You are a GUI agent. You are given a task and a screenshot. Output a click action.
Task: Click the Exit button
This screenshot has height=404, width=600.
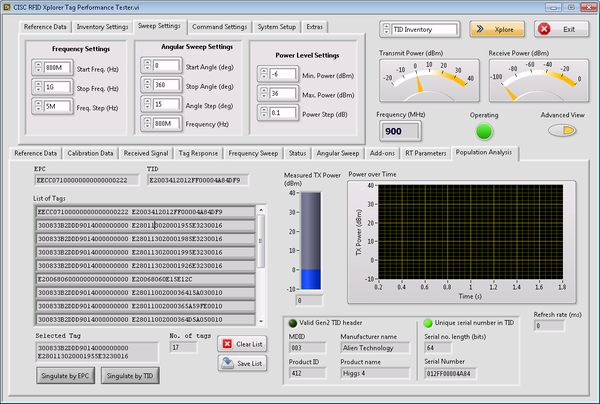(560, 30)
